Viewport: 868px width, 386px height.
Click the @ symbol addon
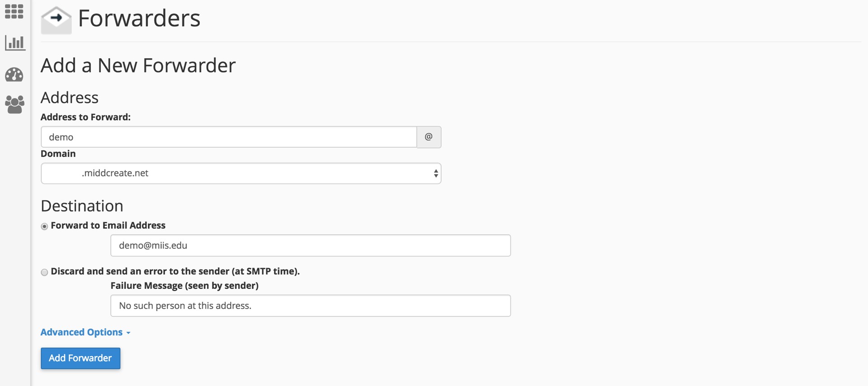point(429,137)
